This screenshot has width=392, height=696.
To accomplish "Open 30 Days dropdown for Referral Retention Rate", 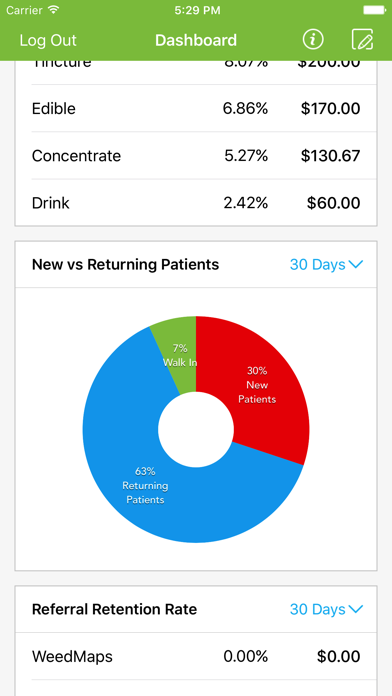I will (x=326, y=609).
